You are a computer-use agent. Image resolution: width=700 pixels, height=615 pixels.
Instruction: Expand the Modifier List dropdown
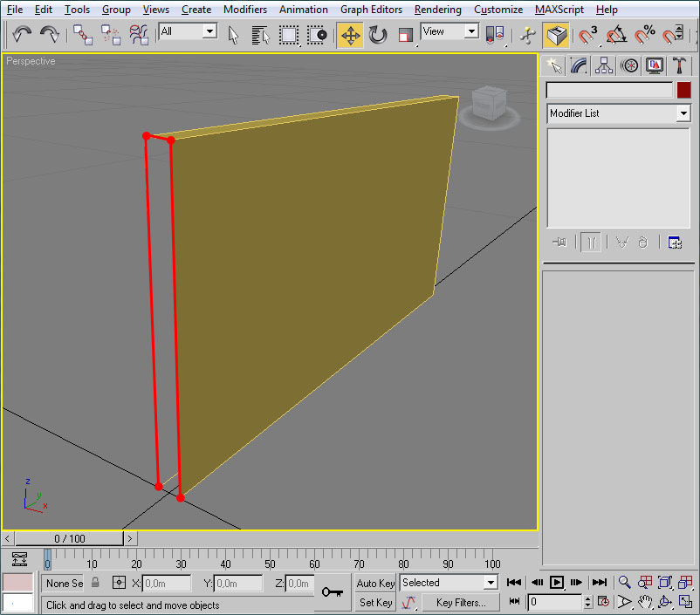pyautogui.click(x=683, y=113)
